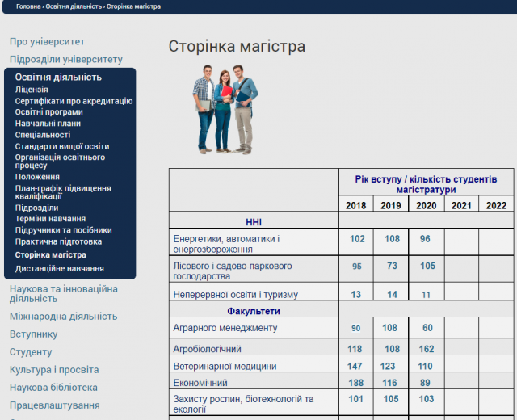Open the Освітні програми link
Viewport: 517px width, 420px height.
coord(48,112)
